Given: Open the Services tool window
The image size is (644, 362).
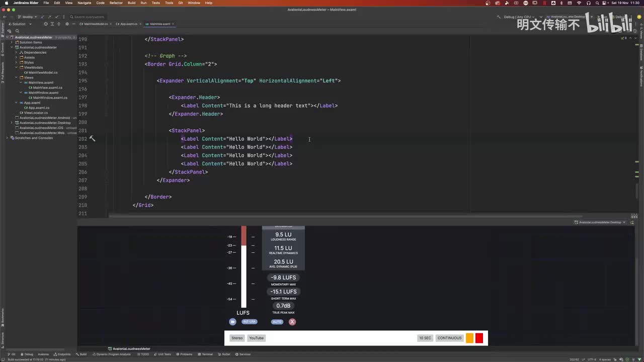Looking at the screenshot, I should 243,354.
